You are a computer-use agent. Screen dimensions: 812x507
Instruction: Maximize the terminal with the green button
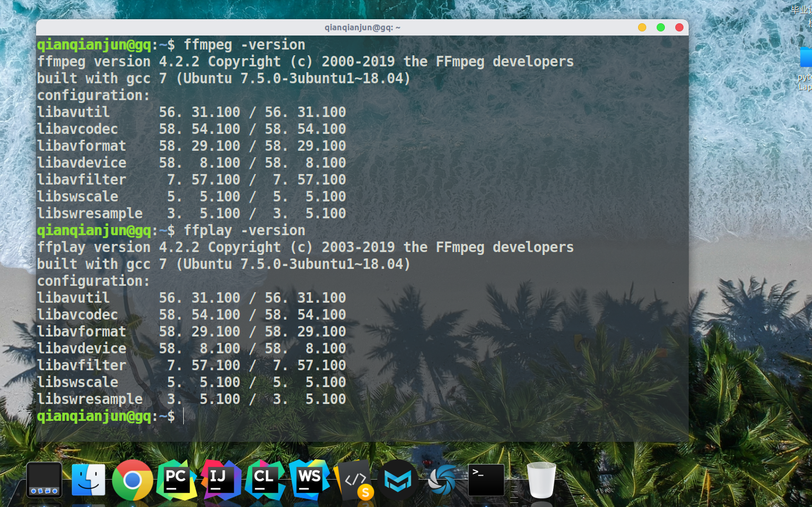660,27
